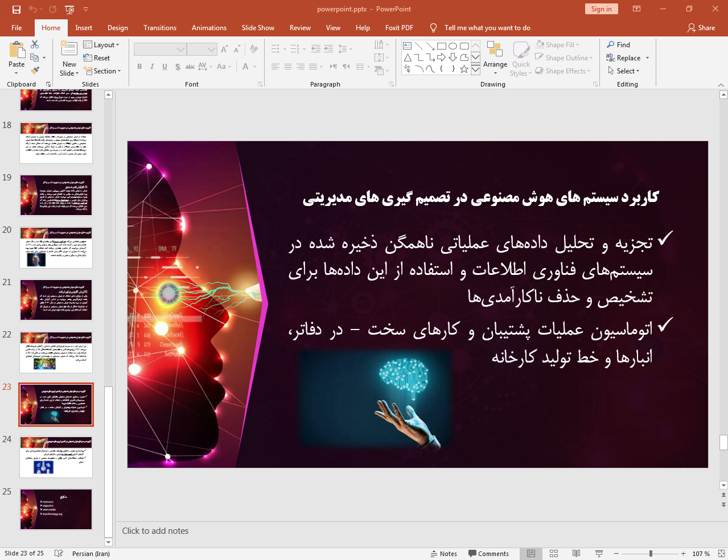This screenshot has width=728, height=560.
Task: Toggle Underline formatting
Action: (x=164, y=67)
